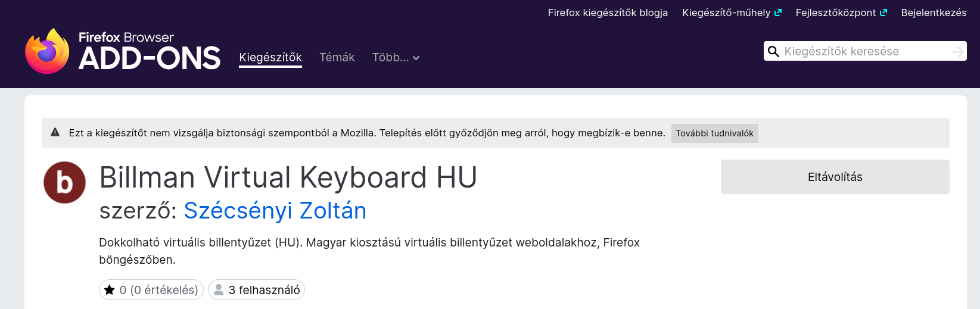The image size is (980, 309).
Task: Click the magnifying glass search icon
Action: [773, 51]
